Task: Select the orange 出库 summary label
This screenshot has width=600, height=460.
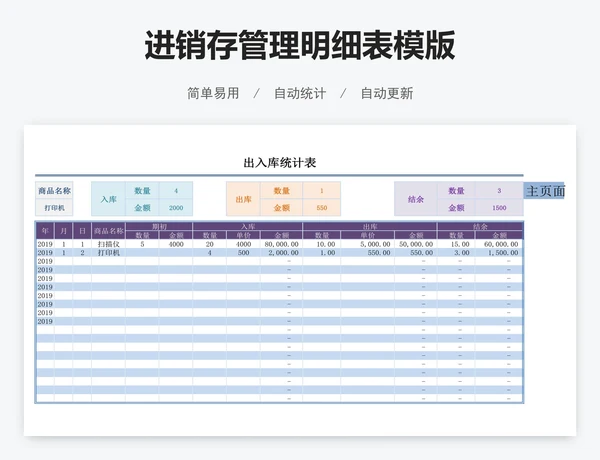Action: coord(243,199)
